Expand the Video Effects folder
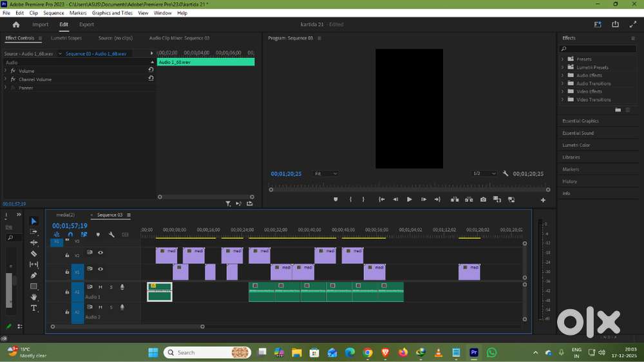This screenshot has width=644, height=362. 562,91
